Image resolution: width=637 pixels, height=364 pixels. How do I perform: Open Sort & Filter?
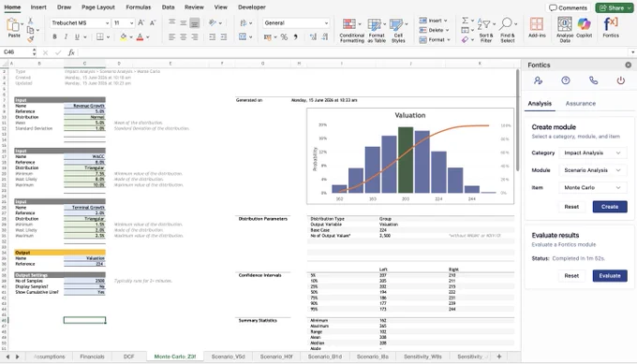[486, 31]
